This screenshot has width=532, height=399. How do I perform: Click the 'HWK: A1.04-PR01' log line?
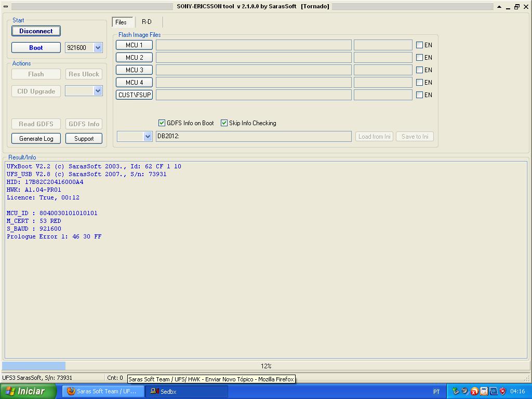pyautogui.click(x=34, y=190)
